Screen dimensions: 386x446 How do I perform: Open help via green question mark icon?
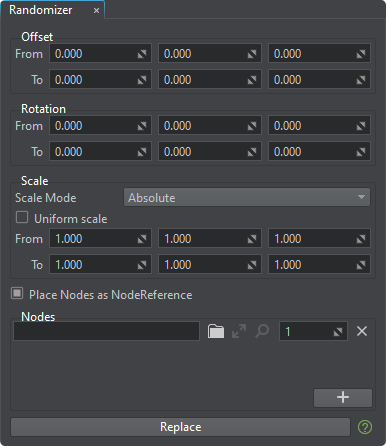(365, 427)
